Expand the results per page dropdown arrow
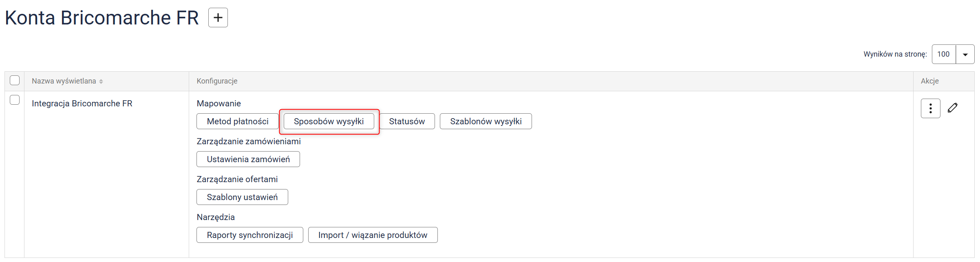 coord(965,55)
